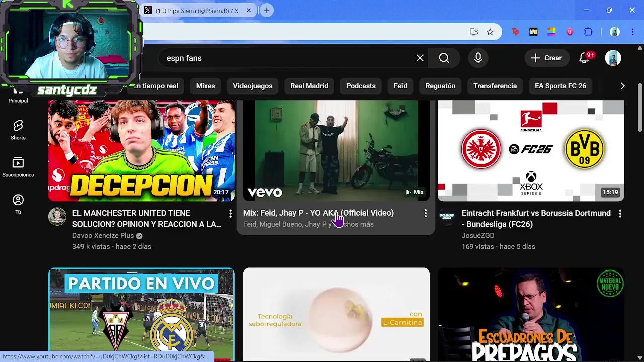Select the Real Madrid filter chip
Image resolution: width=644 pixels, height=362 pixels.
coord(309,86)
